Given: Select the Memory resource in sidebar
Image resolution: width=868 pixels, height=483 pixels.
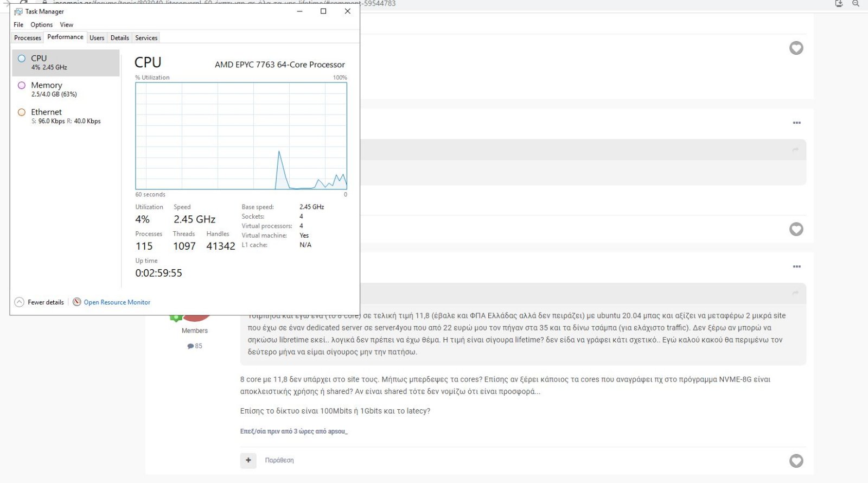Looking at the screenshot, I should [66, 90].
